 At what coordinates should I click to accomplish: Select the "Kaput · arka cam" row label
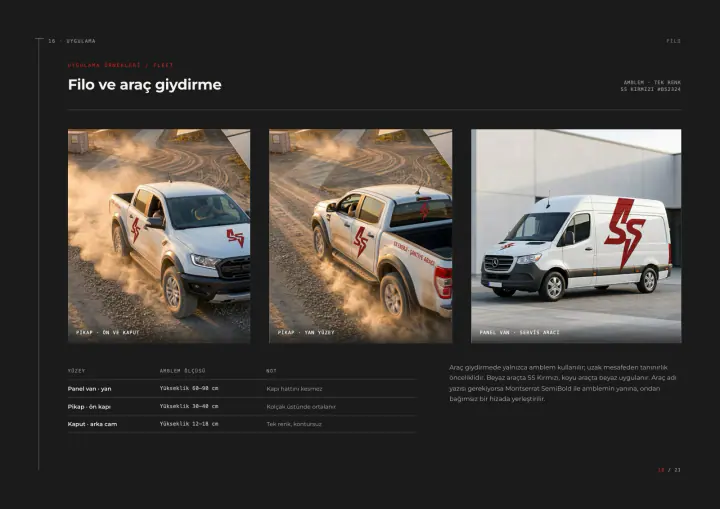(92, 424)
